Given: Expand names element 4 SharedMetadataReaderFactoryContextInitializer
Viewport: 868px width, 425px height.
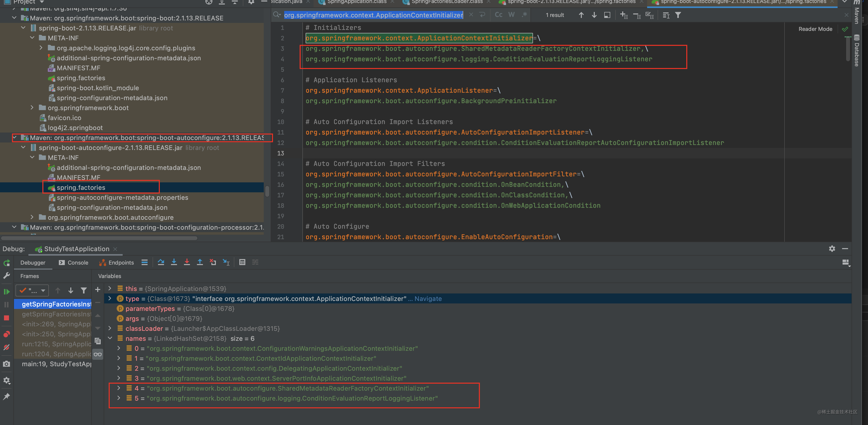Looking at the screenshot, I should 119,388.
